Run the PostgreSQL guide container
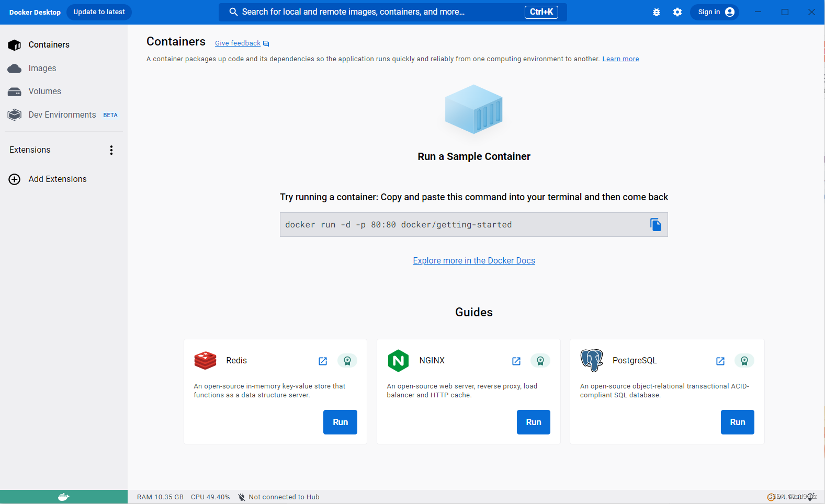Screen dimensions: 825x504 pyautogui.click(x=738, y=422)
